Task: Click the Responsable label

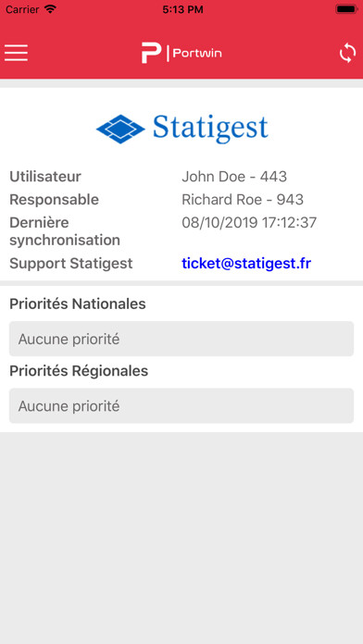Action: (x=55, y=200)
